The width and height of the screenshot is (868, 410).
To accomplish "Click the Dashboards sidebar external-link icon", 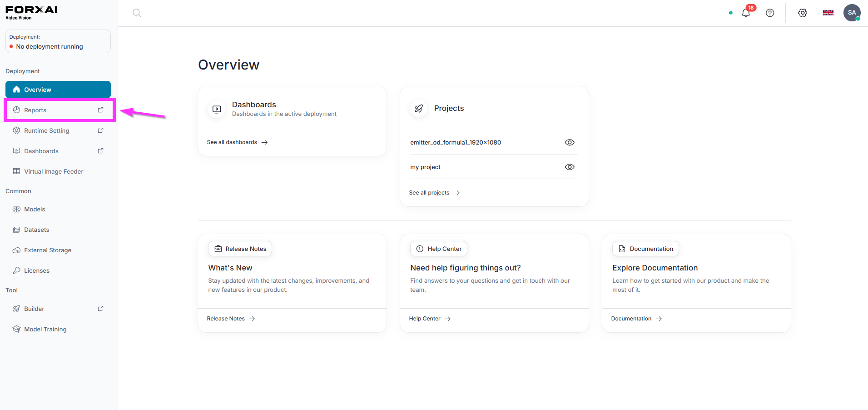I will pyautogui.click(x=101, y=151).
